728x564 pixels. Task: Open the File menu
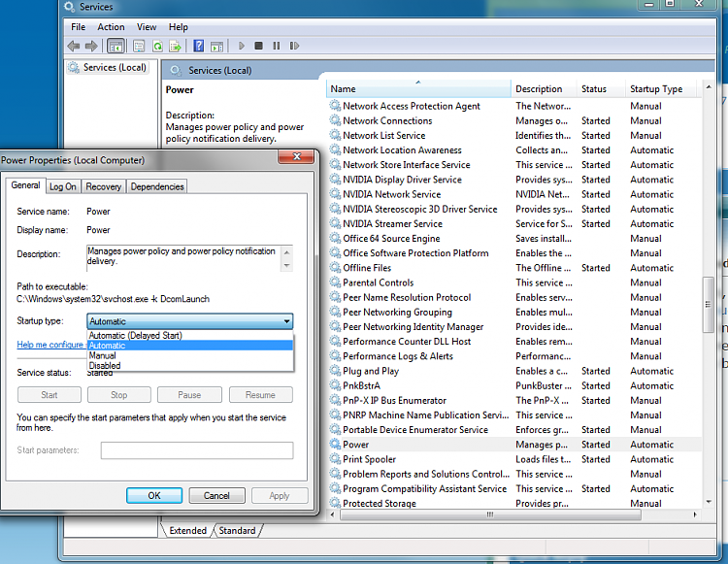78,27
